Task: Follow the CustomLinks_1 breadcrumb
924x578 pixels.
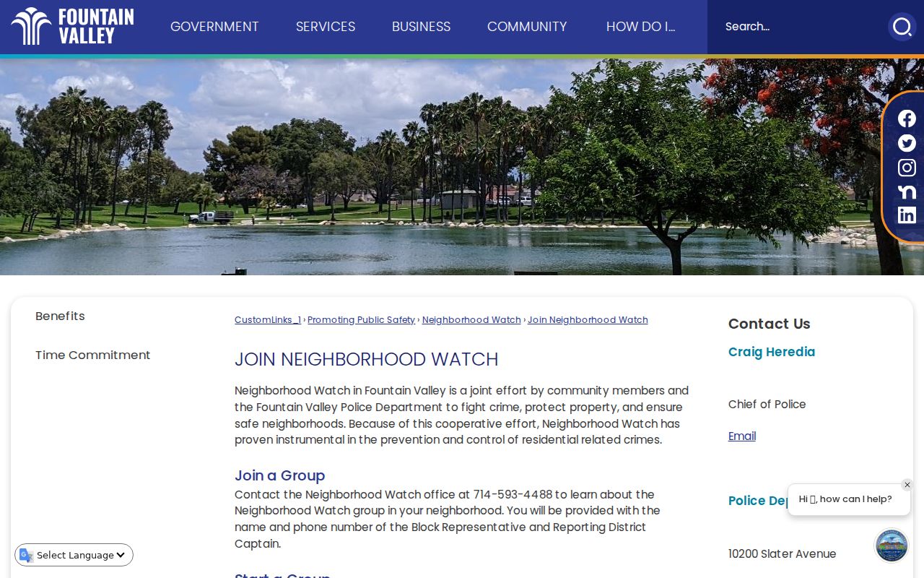Action: click(268, 320)
